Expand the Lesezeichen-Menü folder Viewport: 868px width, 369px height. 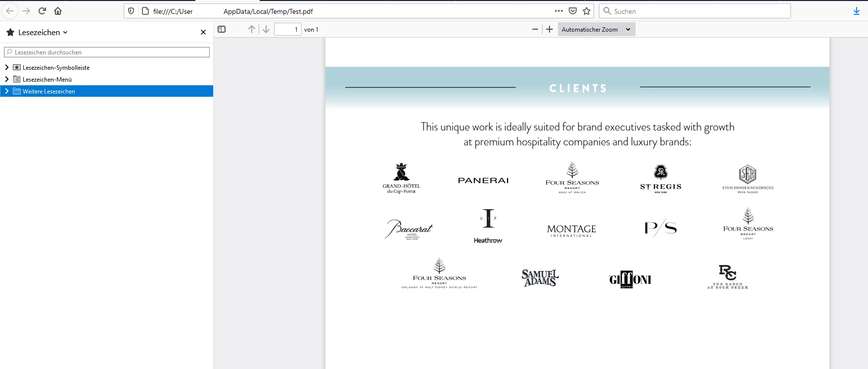coord(7,79)
